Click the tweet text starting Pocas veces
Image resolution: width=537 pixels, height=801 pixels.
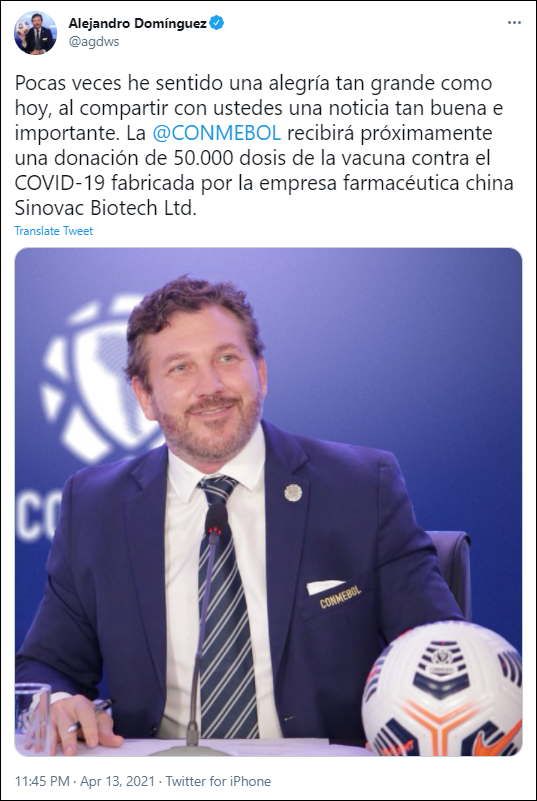point(264,146)
